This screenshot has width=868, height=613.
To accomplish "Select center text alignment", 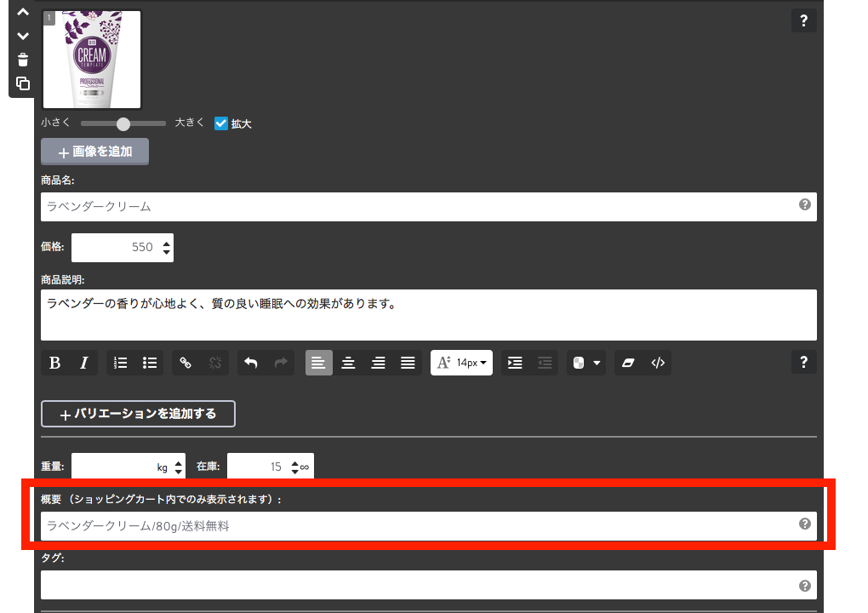I will [348, 363].
